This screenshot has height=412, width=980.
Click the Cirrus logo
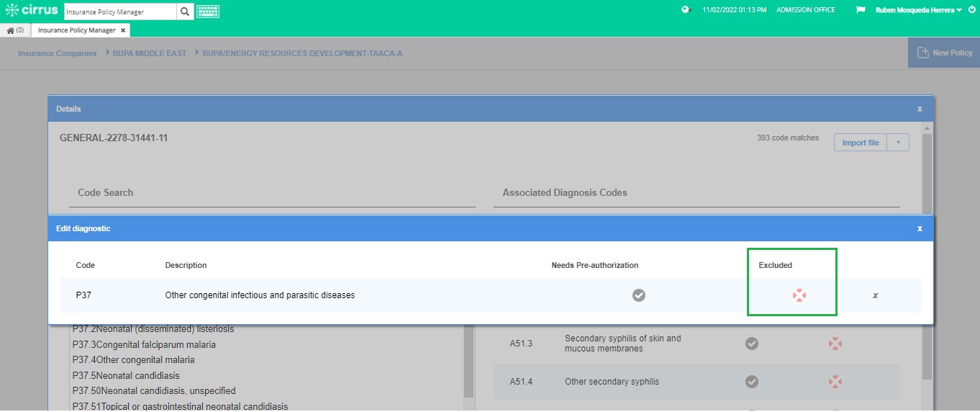31,10
